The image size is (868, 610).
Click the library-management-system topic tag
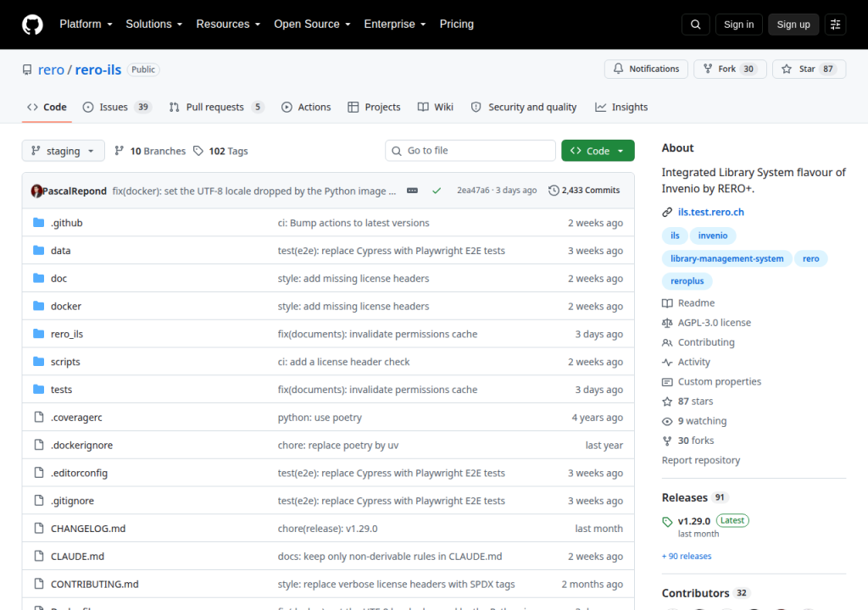726,258
